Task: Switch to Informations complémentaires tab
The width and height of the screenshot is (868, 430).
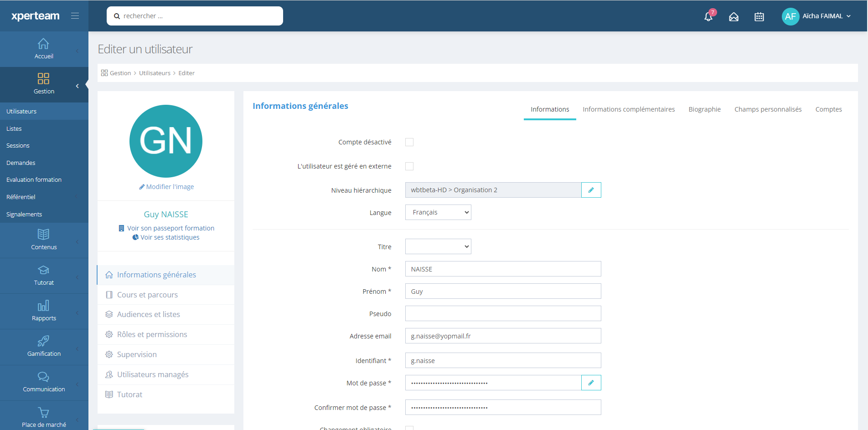Action: pyautogui.click(x=629, y=109)
